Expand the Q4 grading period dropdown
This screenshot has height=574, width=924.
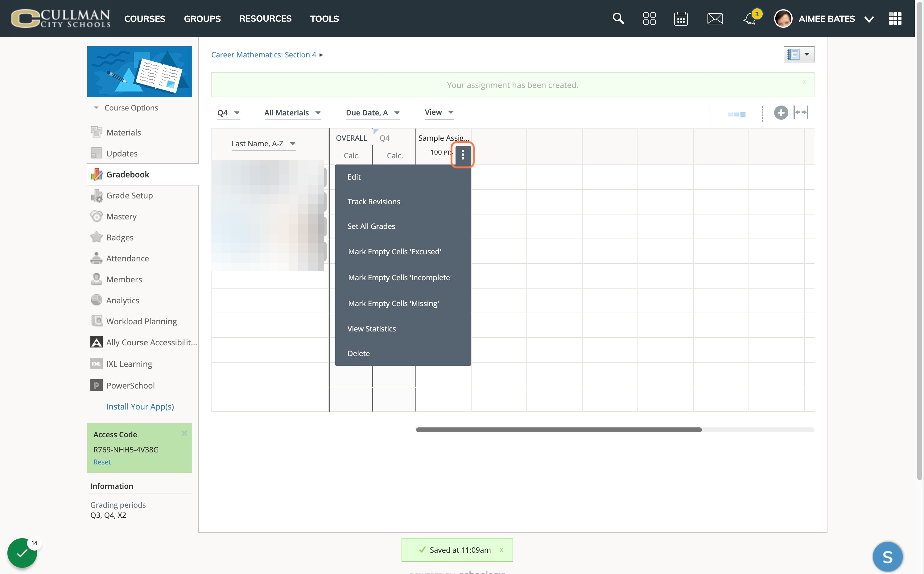coord(228,113)
